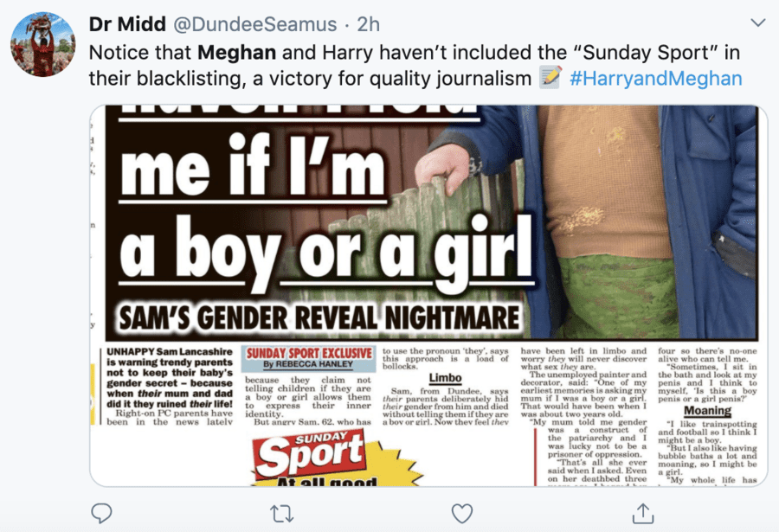Image resolution: width=779 pixels, height=532 pixels.
Task: Reply to the tweet via speech bubble icon
Action: [102, 513]
